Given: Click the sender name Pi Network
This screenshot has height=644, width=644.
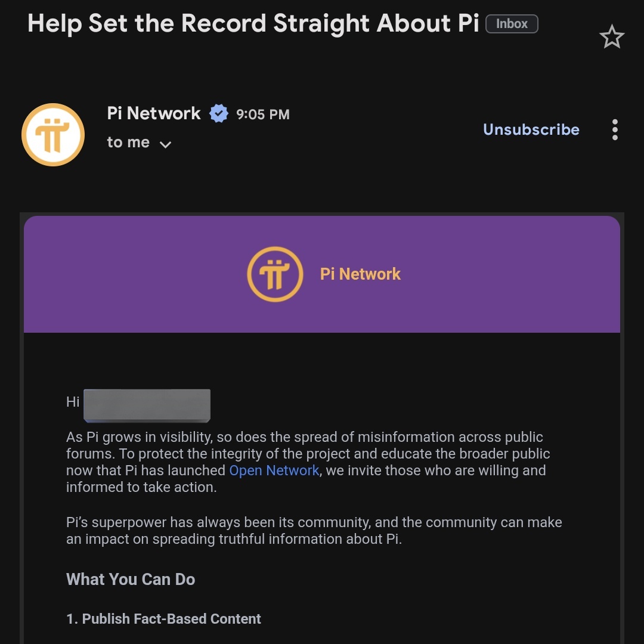Looking at the screenshot, I should [154, 113].
